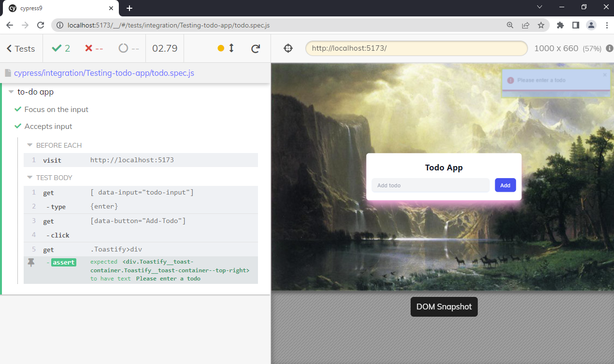Click the Add button in the Todo App
Image resolution: width=614 pixels, height=364 pixels.
(x=505, y=185)
